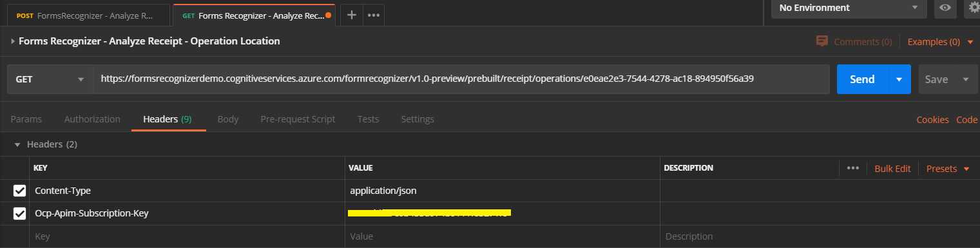Open the Cookies link
This screenshot has width=980, height=248.
932,120
